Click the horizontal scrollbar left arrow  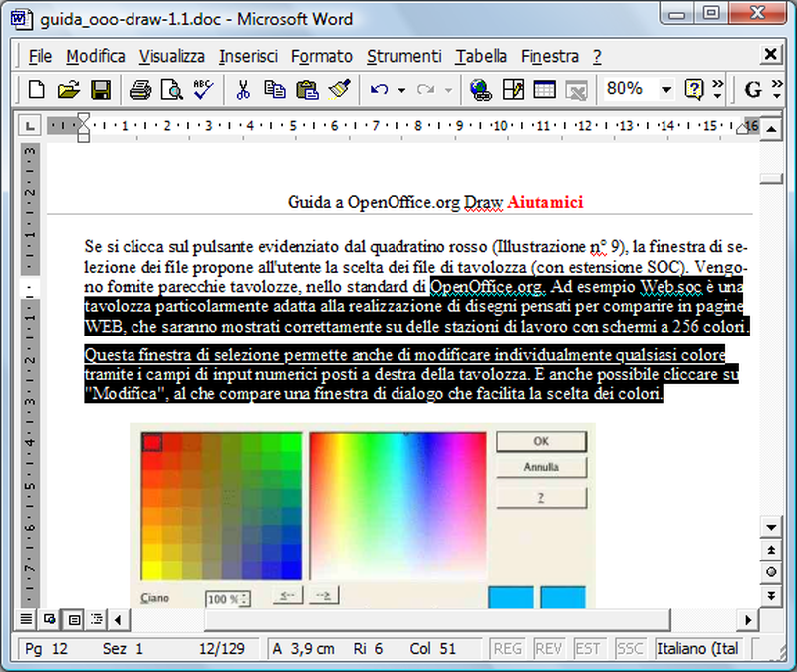coord(118,619)
